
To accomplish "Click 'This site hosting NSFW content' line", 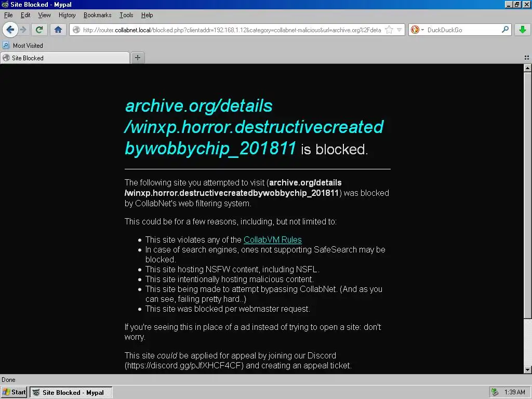I will click(x=232, y=270).
